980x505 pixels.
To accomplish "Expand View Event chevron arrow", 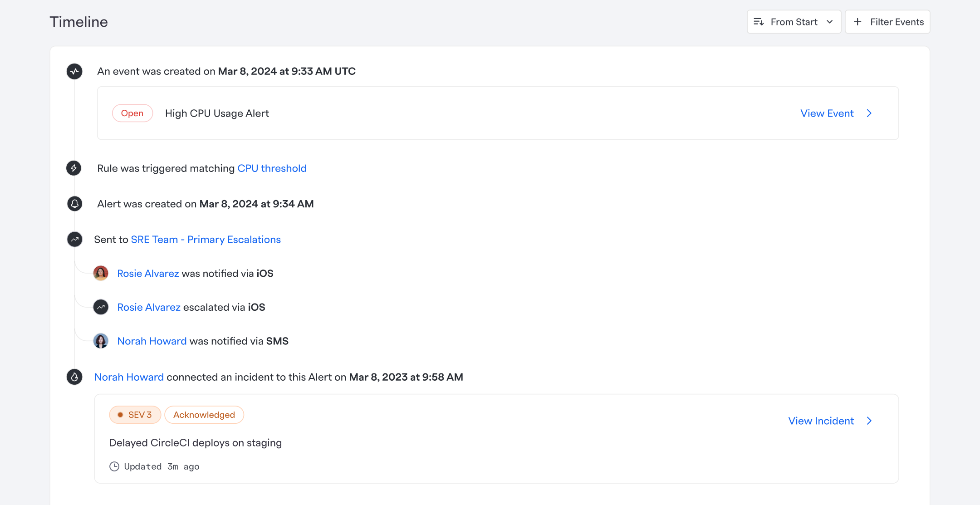I will pos(869,113).
